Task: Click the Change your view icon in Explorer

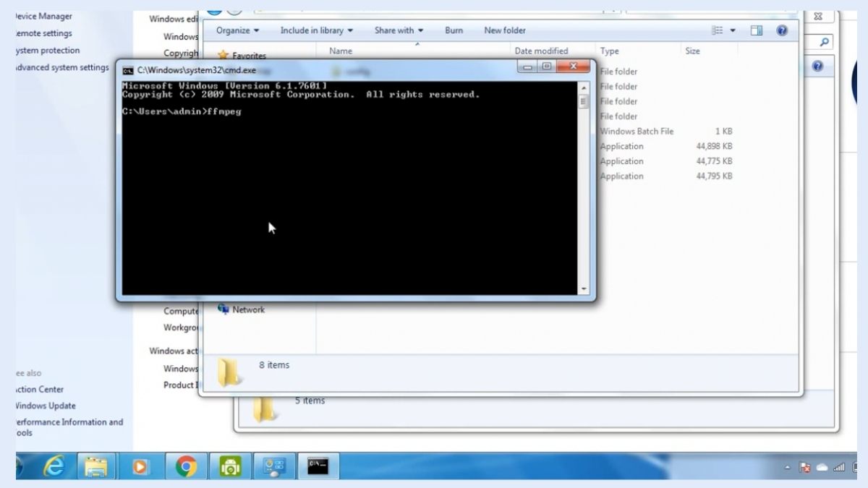Action: 718,30
